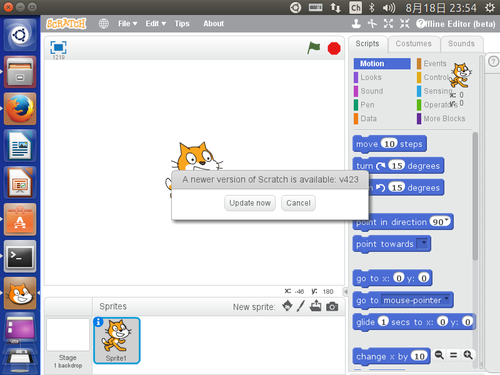Image resolution: width=500 pixels, height=375 pixels.
Task: Click the red stop sign button
Action: (x=334, y=48)
